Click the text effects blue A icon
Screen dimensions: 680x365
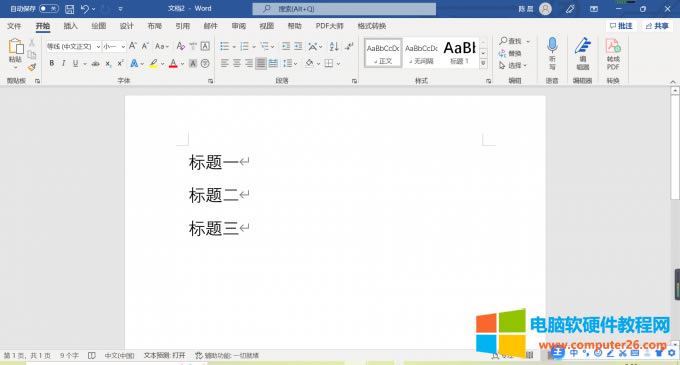pyautogui.click(x=134, y=64)
